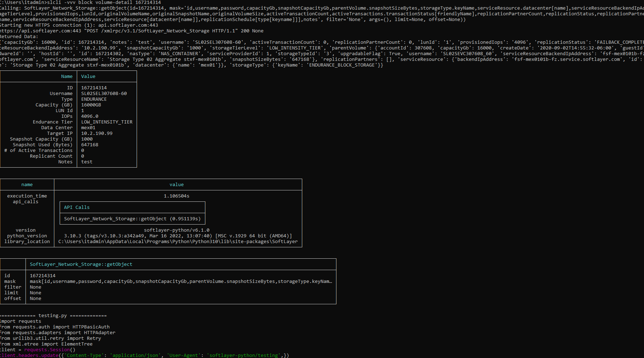Select 'Starting new HTTPS connection' line

(79, 25)
